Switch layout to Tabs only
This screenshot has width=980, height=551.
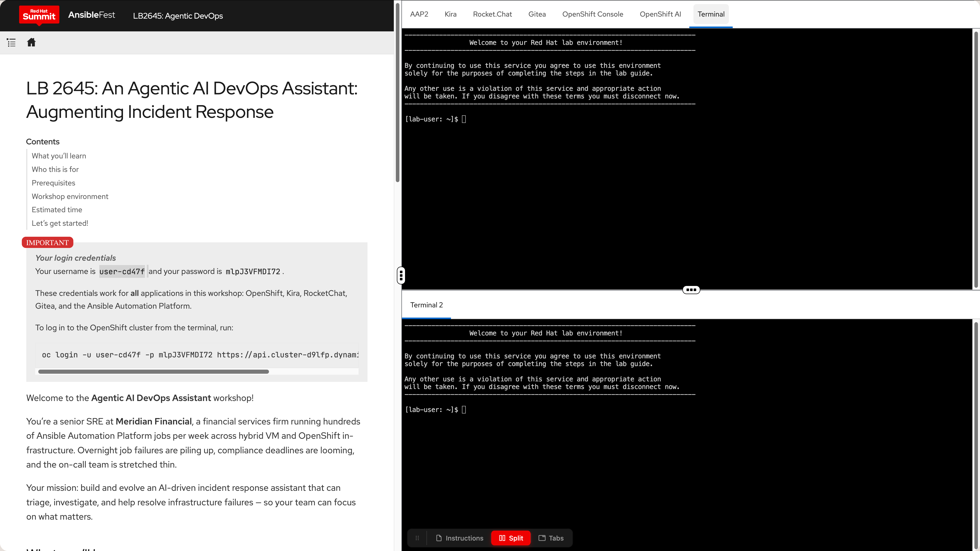[x=551, y=538]
